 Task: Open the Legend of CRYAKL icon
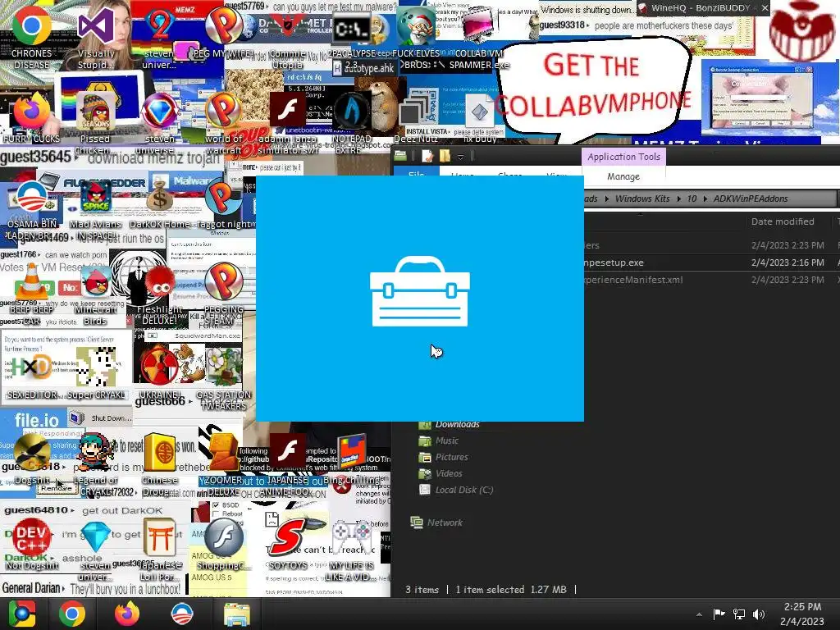95,464
